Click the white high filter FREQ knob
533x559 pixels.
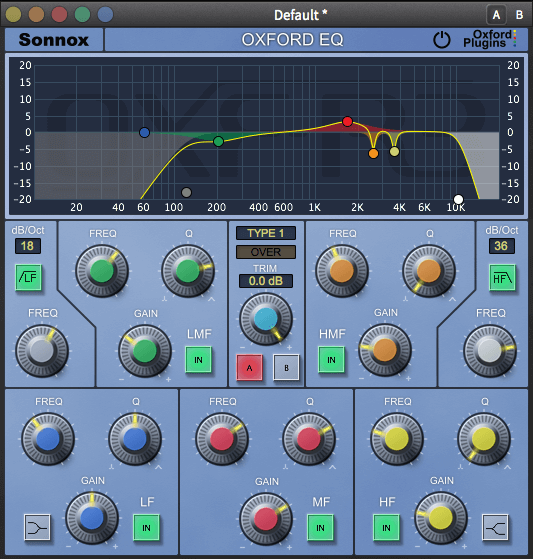[x=490, y=351]
